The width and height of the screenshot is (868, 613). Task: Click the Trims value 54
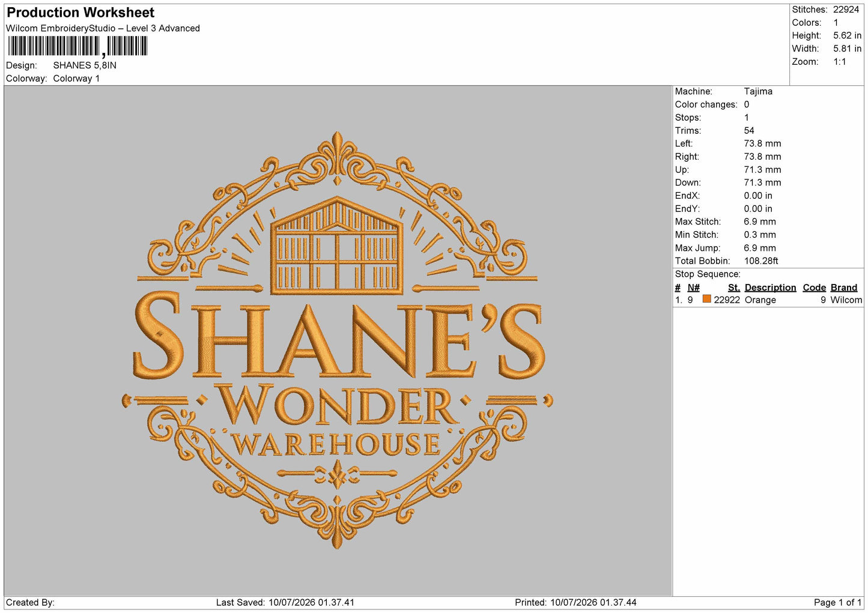(x=749, y=130)
